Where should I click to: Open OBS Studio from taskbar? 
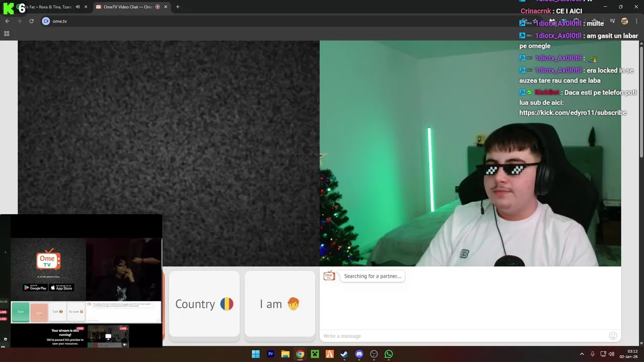(x=374, y=354)
